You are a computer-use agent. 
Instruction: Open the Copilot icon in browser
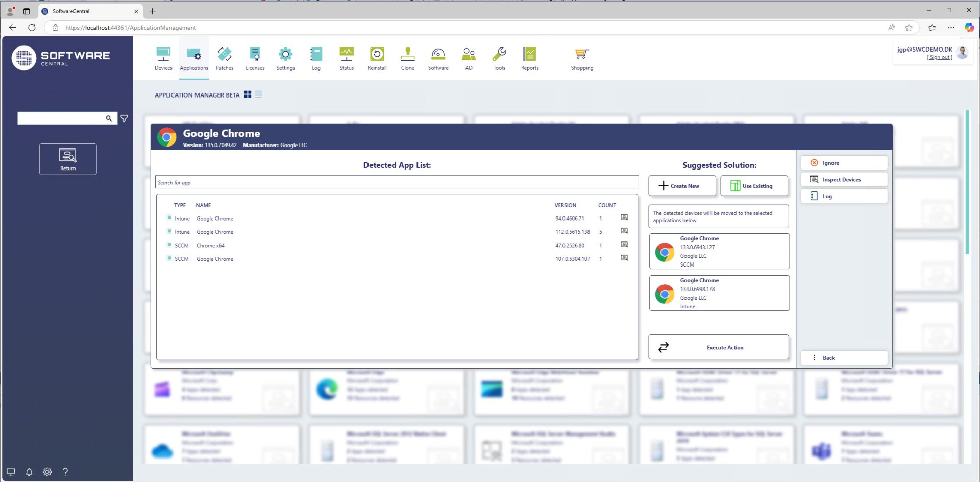pos(969,28)
